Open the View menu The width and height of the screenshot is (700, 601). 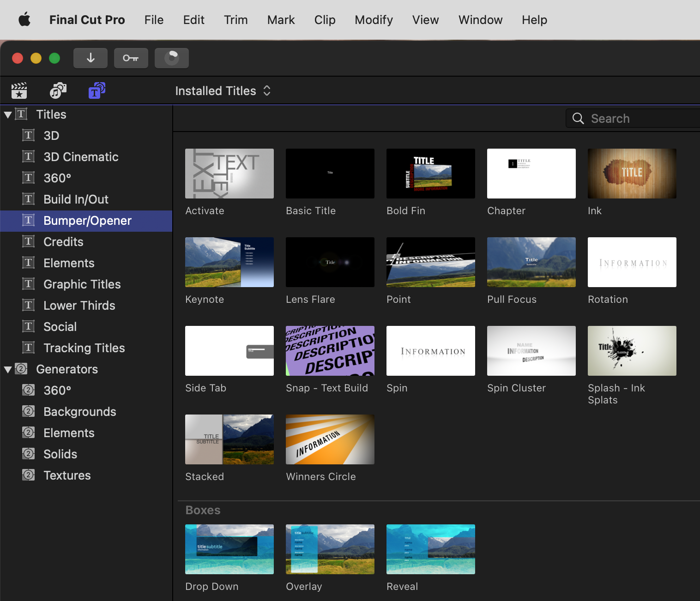click(x=425, y=20)
